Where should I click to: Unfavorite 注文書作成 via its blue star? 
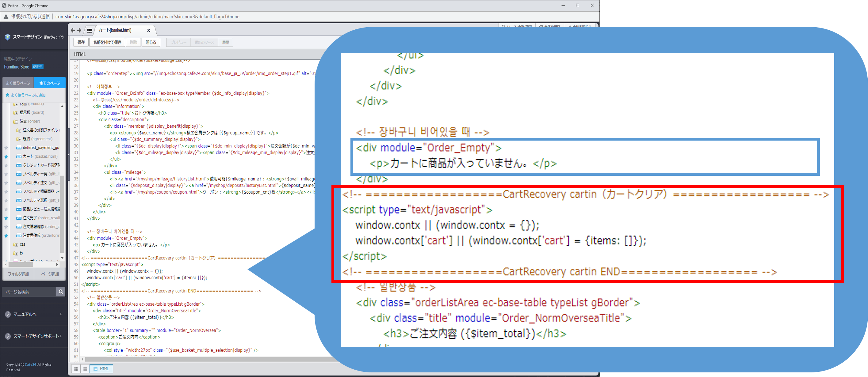click(x=6, y=236)
